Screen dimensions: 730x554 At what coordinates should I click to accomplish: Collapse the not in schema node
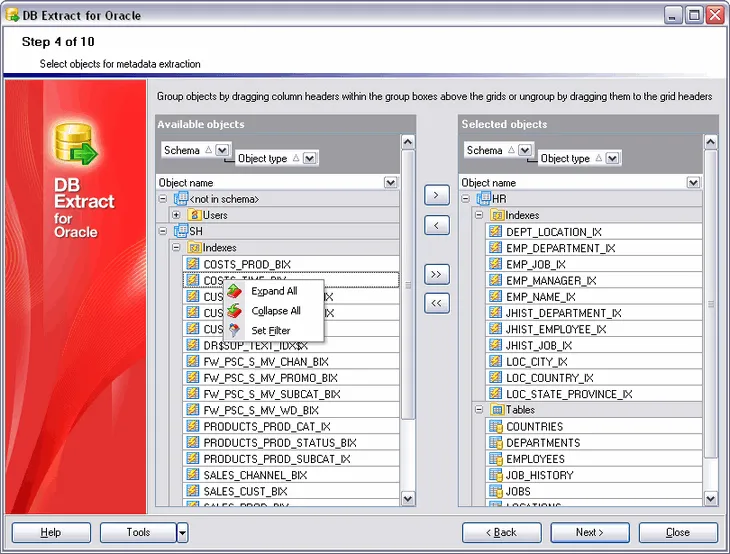(162, 199)
